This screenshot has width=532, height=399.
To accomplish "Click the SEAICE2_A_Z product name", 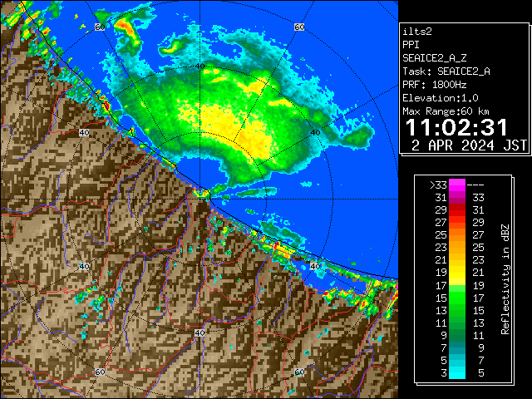I will pos(434,58).
